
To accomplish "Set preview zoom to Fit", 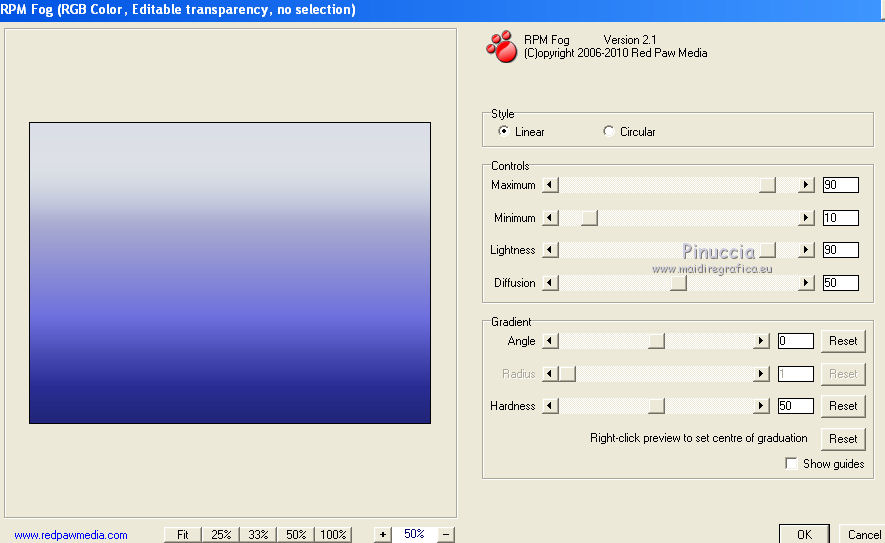I will (182, 534).
